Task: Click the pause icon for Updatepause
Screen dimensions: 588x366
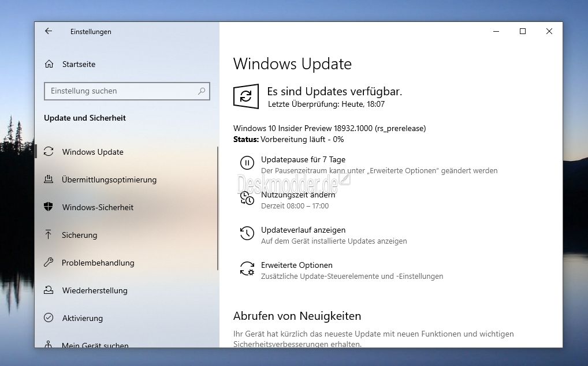Action: tap(247, 163)
